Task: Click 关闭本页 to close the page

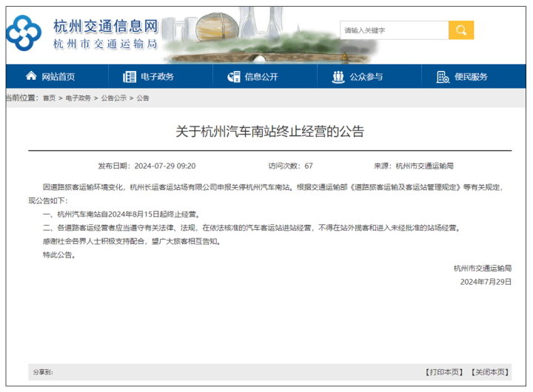Action: coord(489,372)
